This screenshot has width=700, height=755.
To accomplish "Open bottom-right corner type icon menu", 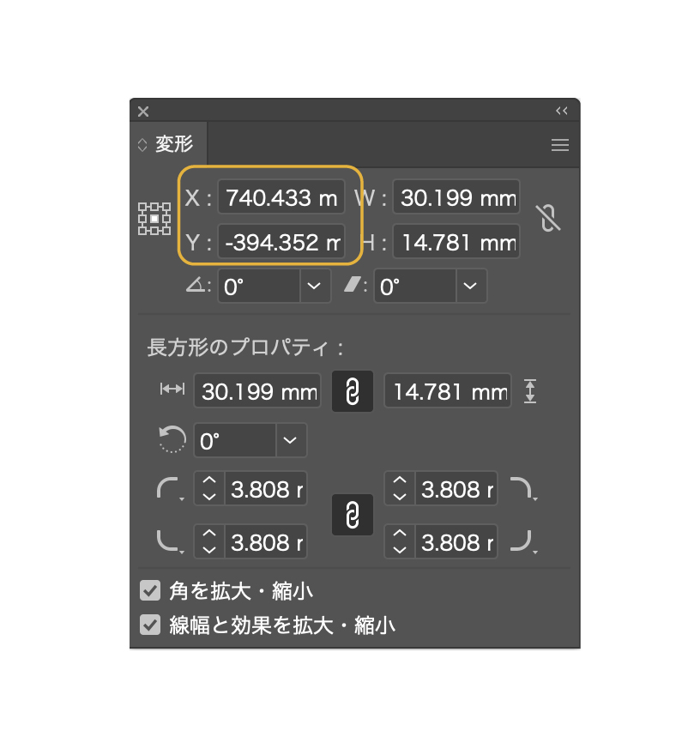I will (x=523, y=541).
